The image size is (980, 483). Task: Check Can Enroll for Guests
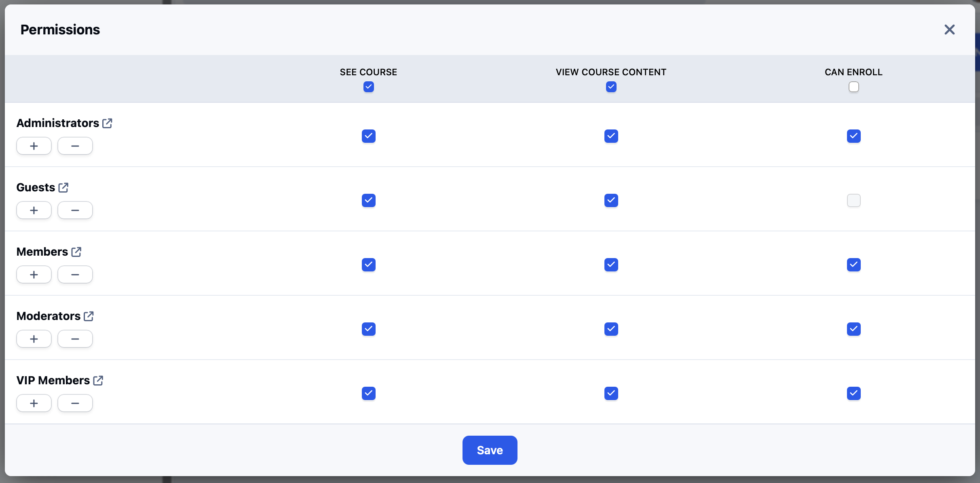pyautogui.click(x=854, y=201)
